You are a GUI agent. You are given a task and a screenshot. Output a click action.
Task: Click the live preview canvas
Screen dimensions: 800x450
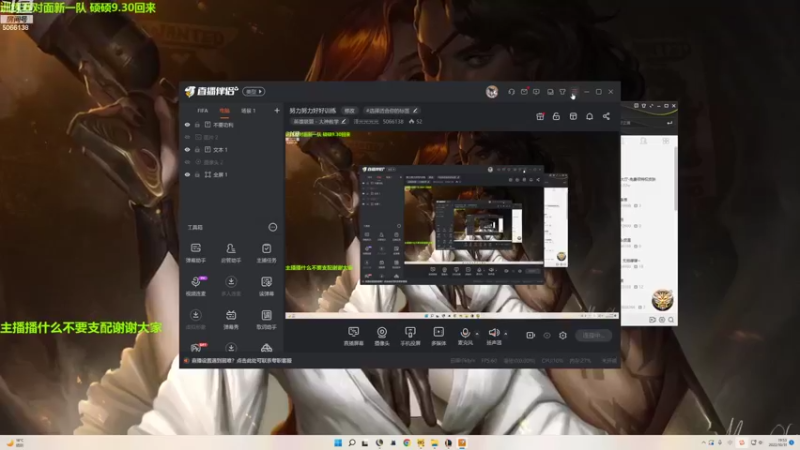452,225
